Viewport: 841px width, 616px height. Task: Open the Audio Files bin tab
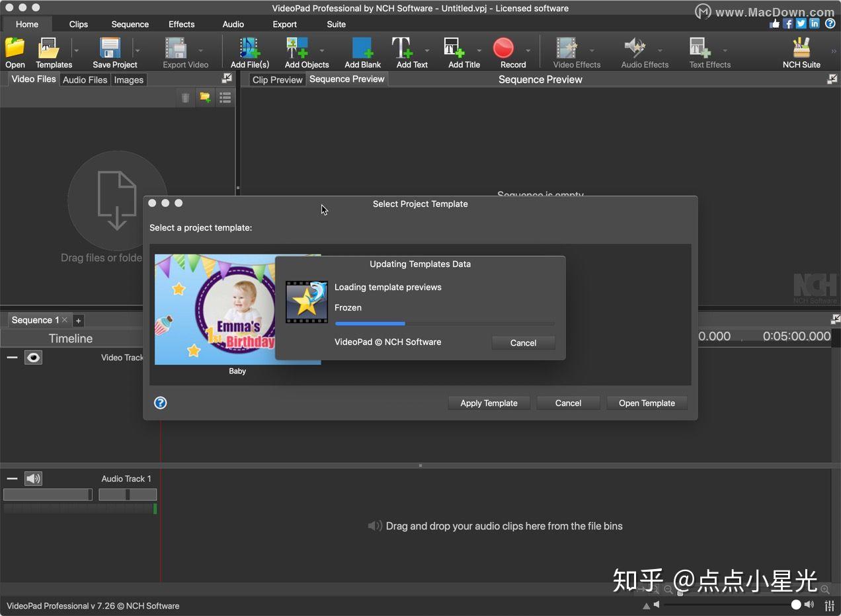point(85,79)
